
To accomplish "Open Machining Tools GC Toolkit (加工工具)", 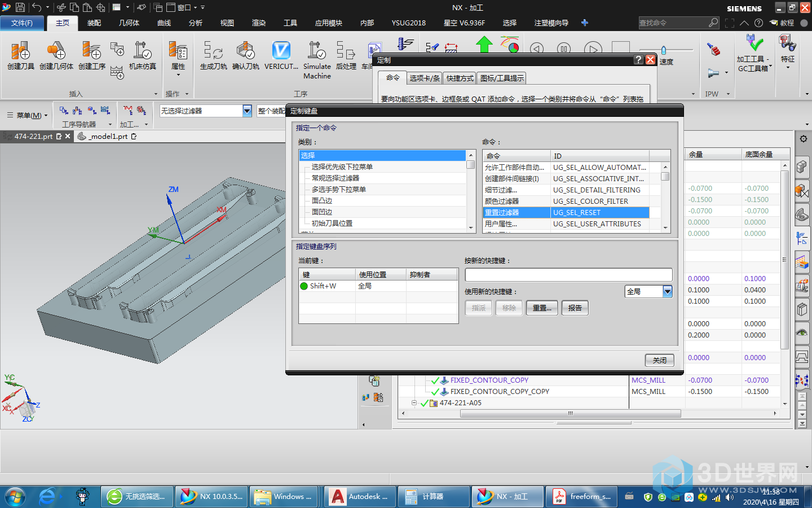I will tap(753, 54).
